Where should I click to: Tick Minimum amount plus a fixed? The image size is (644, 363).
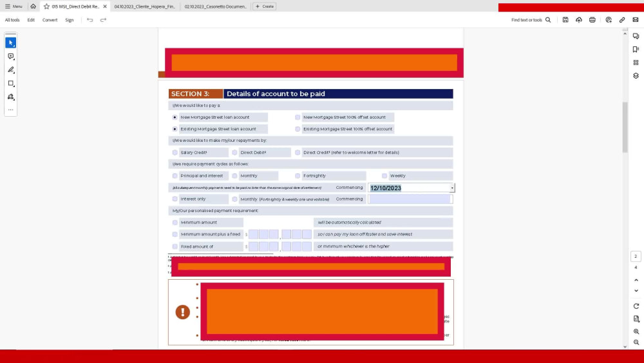175,234
